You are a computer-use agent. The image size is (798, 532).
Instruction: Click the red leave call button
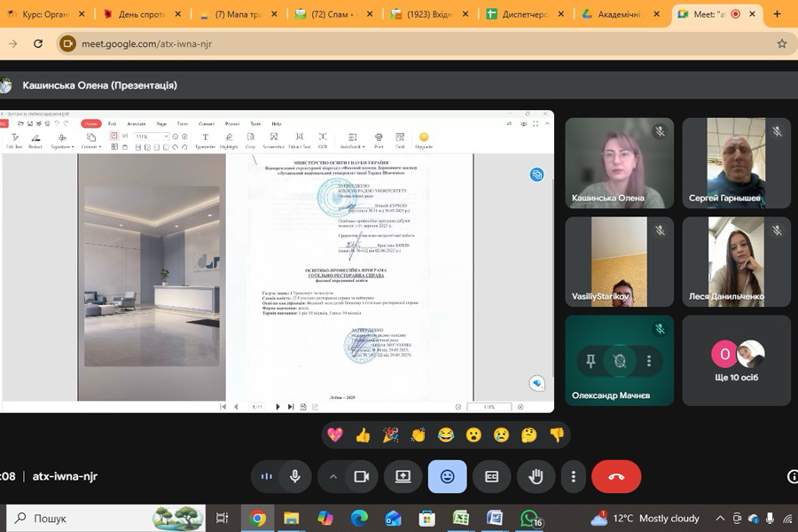616,476
